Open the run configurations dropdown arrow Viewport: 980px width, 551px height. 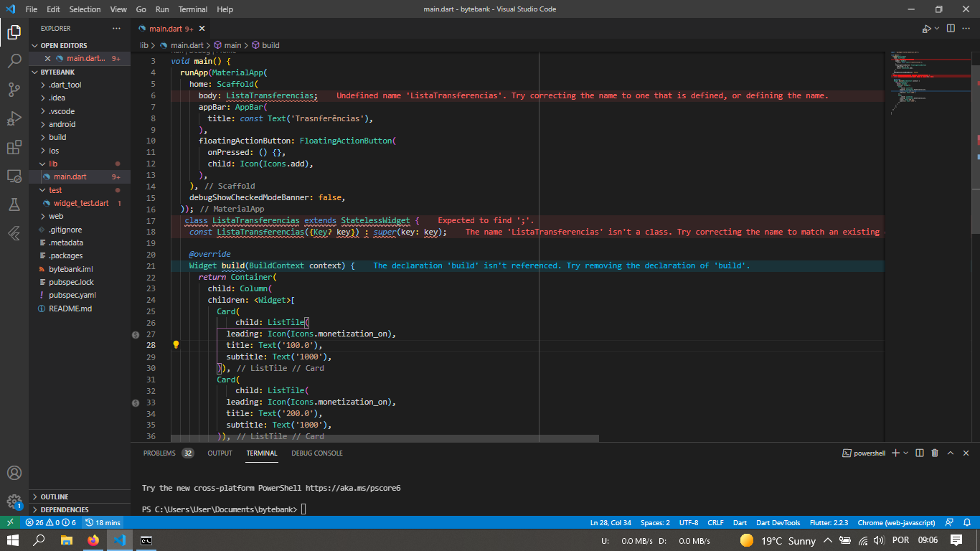(936, 29)
